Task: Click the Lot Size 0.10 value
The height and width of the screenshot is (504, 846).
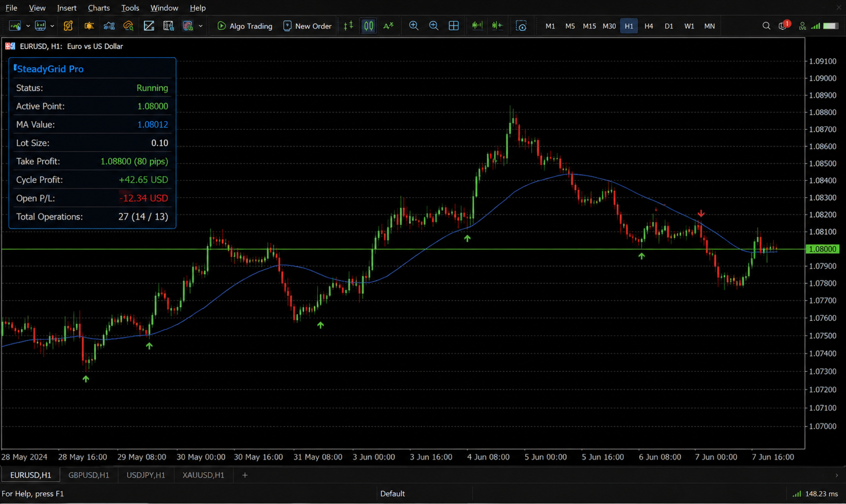Action: coord(159,143)
